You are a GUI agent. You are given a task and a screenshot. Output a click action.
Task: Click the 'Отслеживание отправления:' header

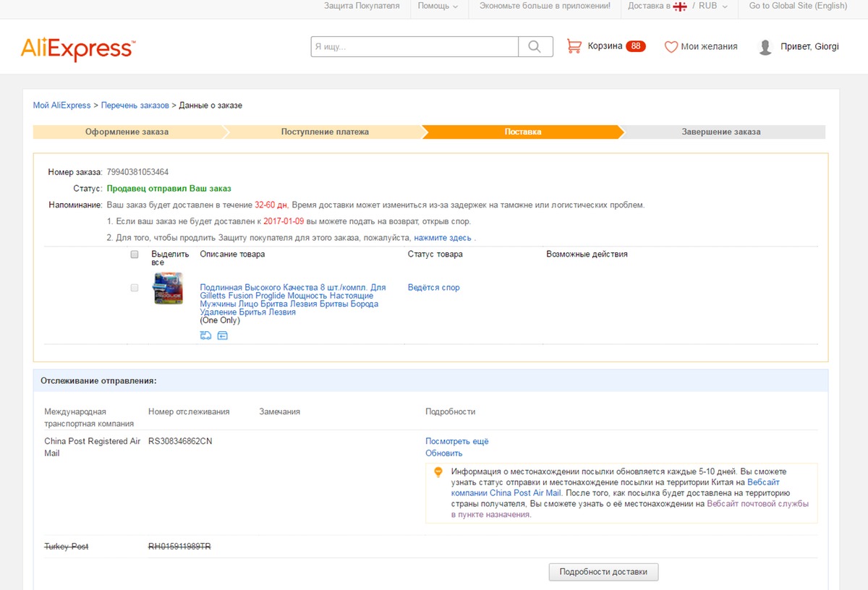click(98, 380)
